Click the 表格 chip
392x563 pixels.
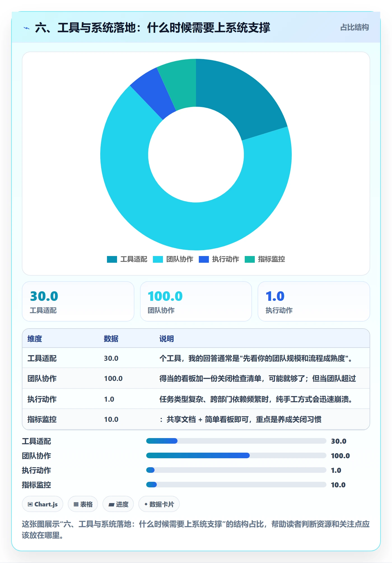(x=83, y=504)
